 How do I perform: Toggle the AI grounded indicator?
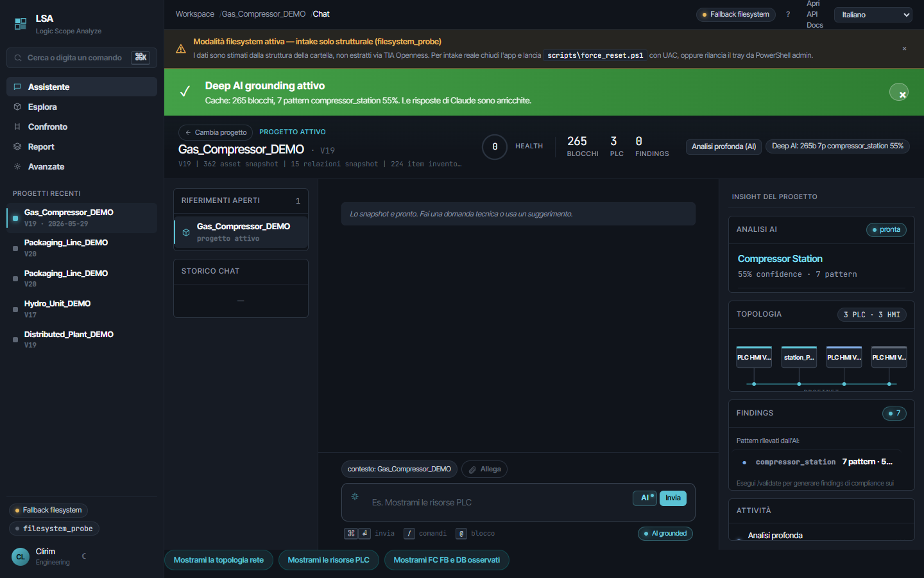tap(665, 534)
